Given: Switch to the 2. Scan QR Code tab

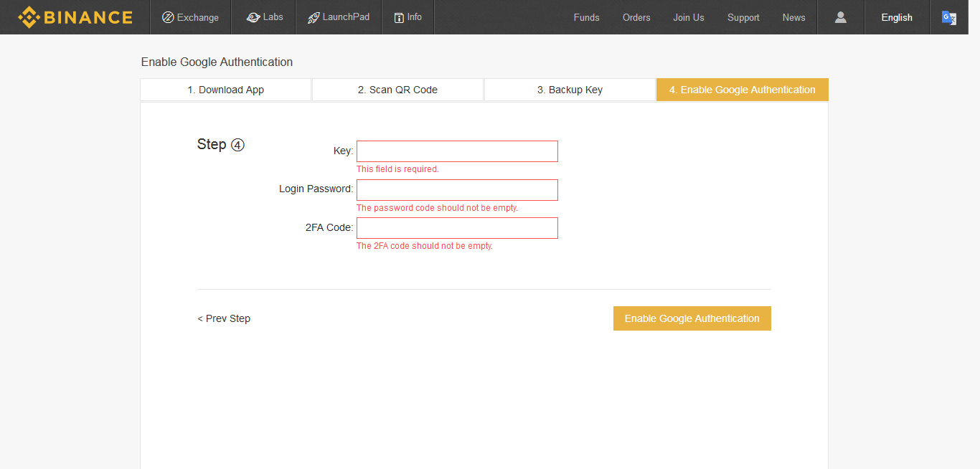Looking at the screenshot, I should coord(398,90).
